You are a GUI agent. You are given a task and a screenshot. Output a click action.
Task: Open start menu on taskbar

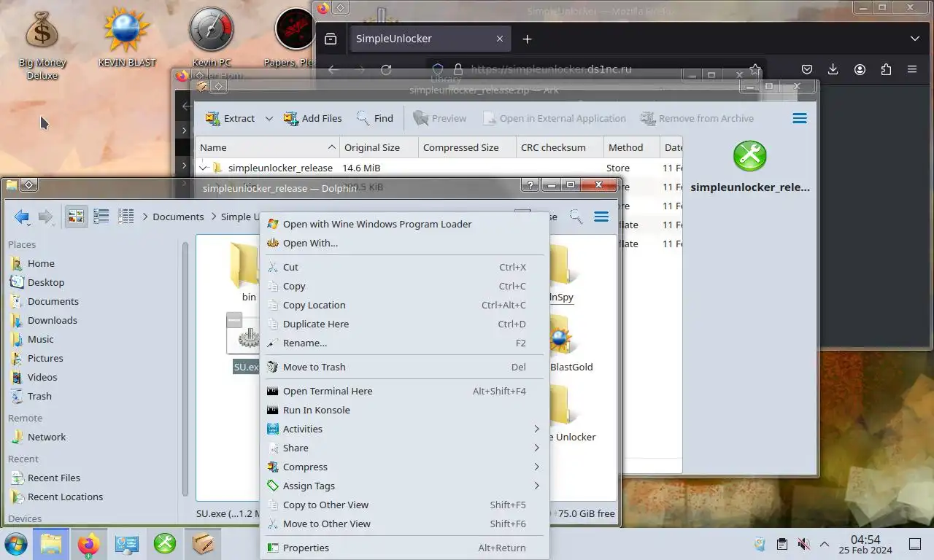[x=16, y=544]
